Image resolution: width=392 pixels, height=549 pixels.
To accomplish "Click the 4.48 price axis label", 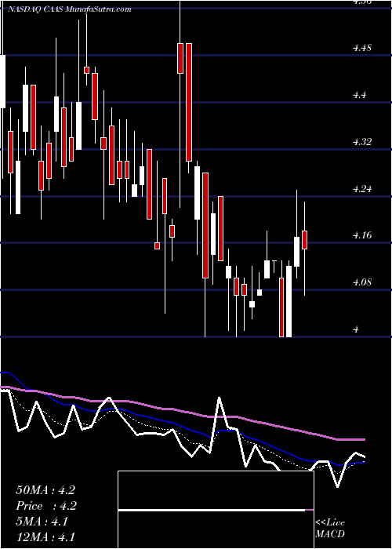I will (362, 48).
